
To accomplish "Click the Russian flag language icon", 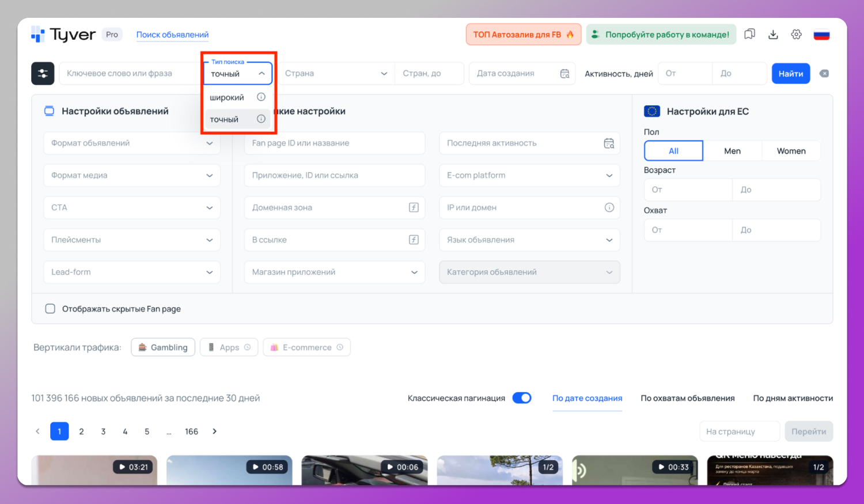I will (x=821, y=35).
